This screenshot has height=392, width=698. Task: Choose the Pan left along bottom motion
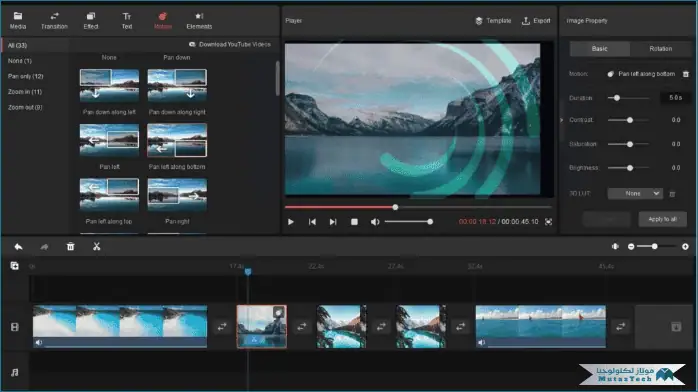(177, 140)
